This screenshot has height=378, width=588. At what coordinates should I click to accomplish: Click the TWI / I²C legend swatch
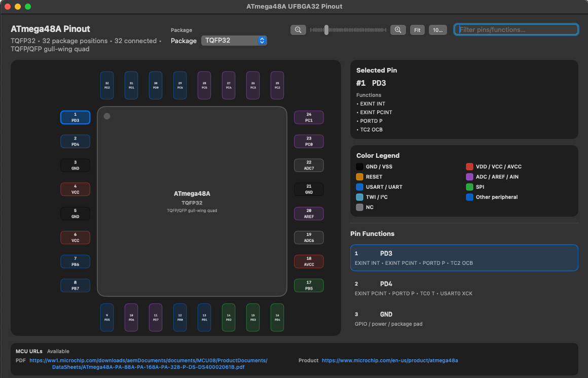coord(359,197)
